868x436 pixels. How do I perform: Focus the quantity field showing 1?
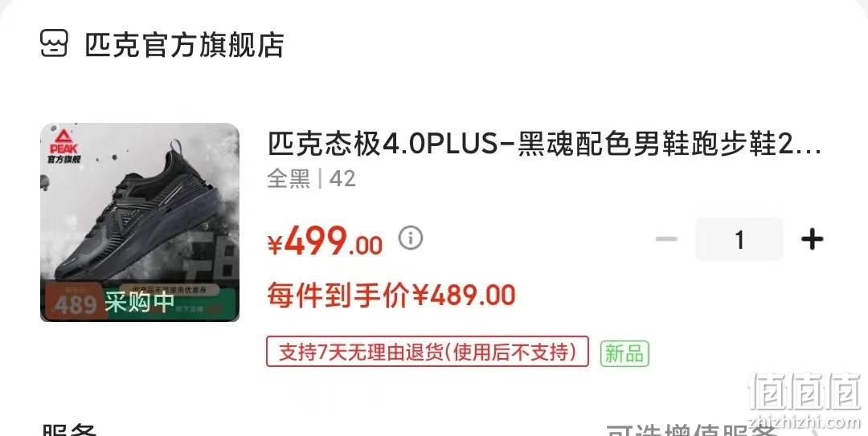(739, 239)
